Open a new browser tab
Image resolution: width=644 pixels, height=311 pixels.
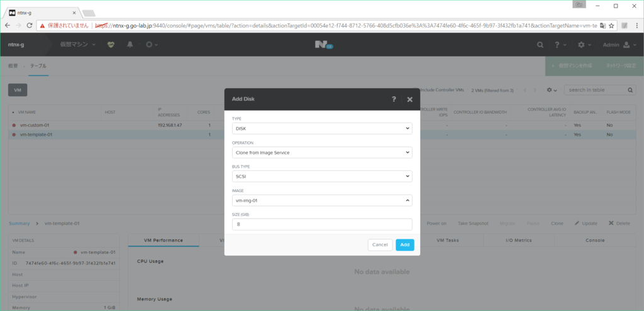click(x=89, y=13)
